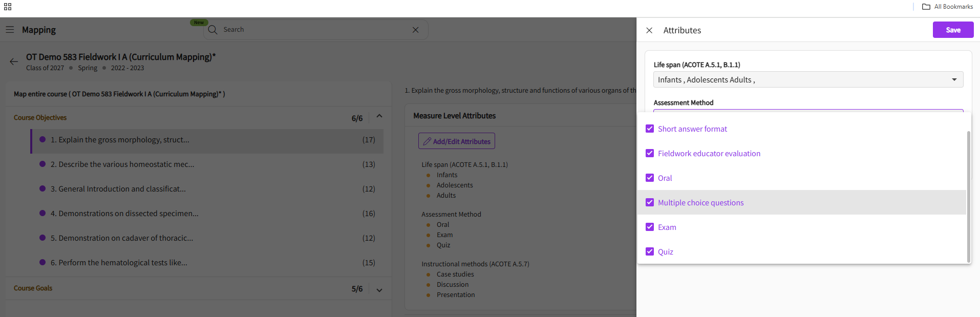Click Add/Edit Attributes button
Viewport: 980px width, 317px height.
coord(457,141)
